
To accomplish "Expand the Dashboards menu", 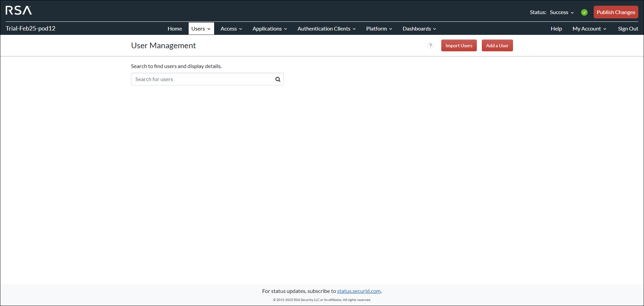I will 419,29.
